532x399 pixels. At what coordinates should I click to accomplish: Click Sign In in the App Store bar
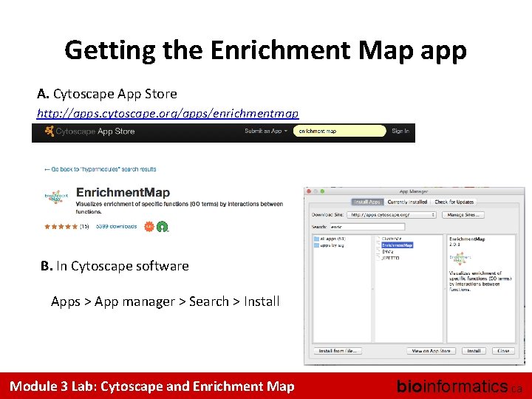click(400, 131)
